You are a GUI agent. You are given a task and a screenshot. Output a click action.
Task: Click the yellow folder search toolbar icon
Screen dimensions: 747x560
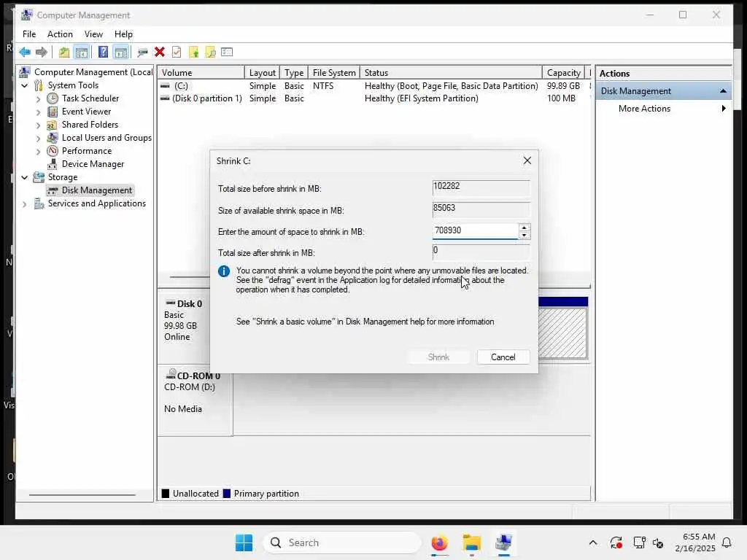click(211, 52)
